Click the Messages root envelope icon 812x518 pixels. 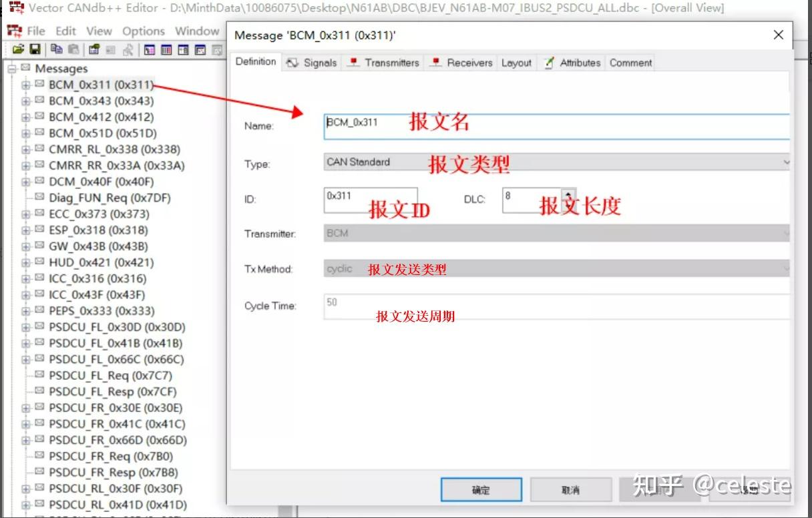click(25, 67)
